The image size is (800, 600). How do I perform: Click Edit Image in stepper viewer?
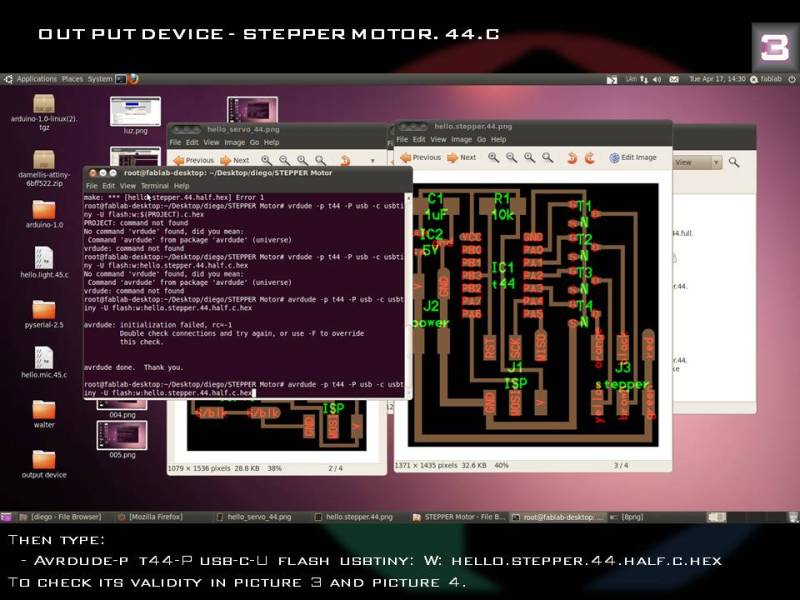click(x=633, y=158)
